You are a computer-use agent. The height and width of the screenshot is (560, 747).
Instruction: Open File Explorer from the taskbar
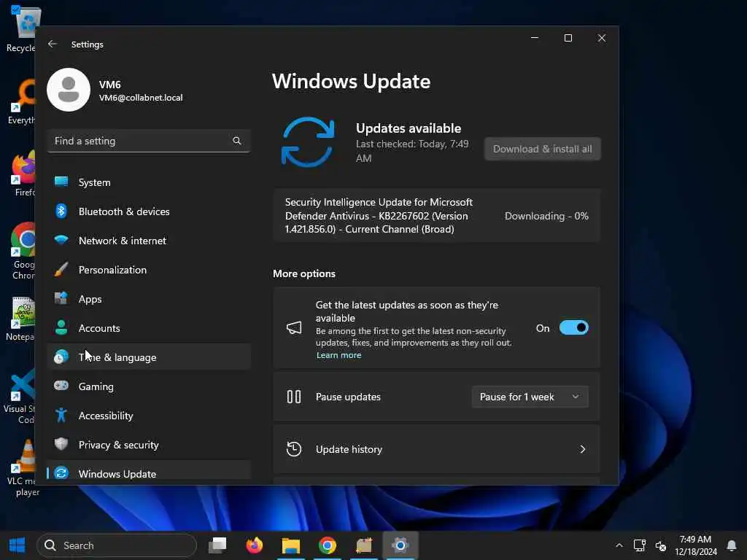click(x=290, y=545)
